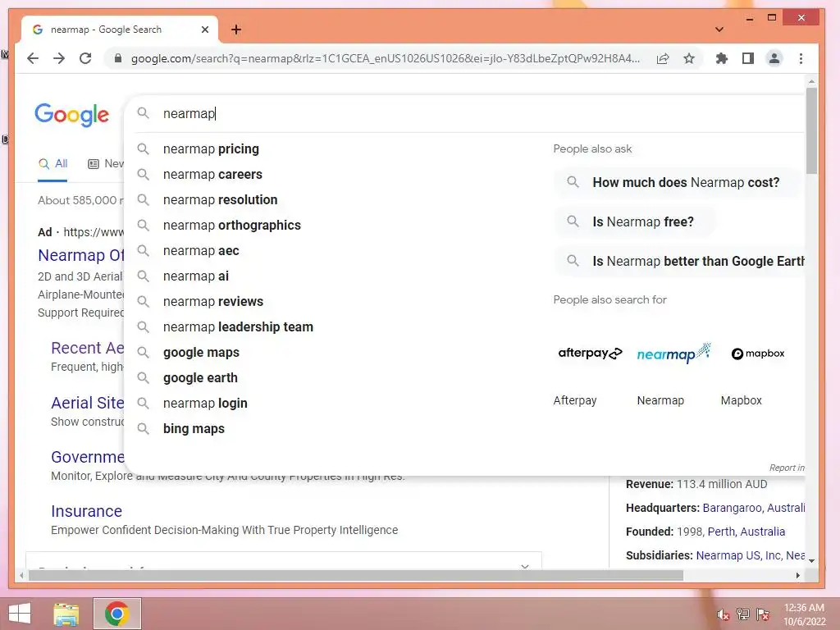
Task: Click the Mapbox text label
Action: point(741,400)
